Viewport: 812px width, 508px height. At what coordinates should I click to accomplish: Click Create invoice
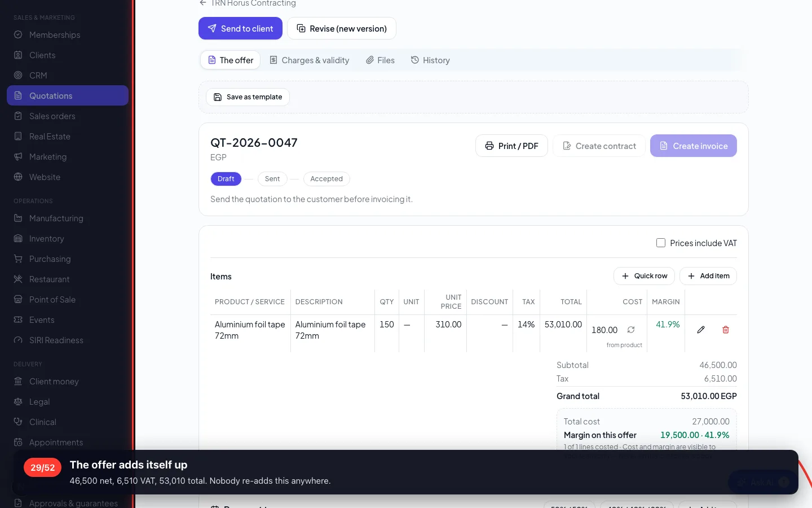[x=694, y=146]
